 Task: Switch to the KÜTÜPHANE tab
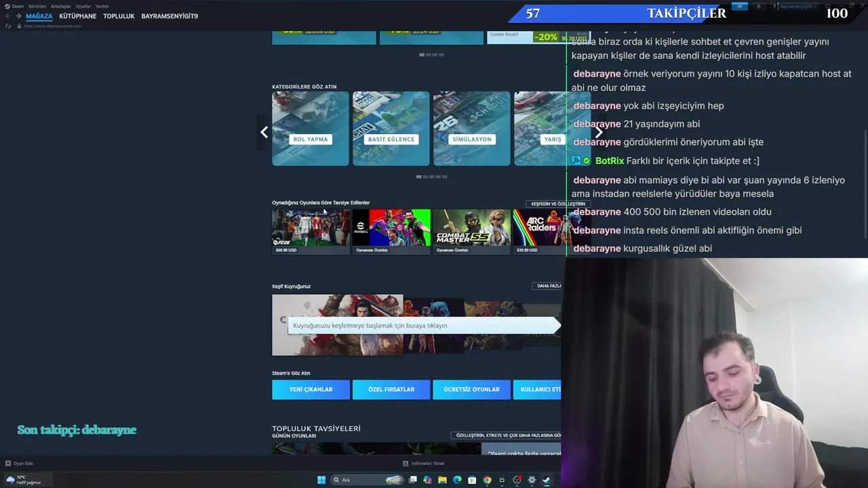[x=78, y=16]
